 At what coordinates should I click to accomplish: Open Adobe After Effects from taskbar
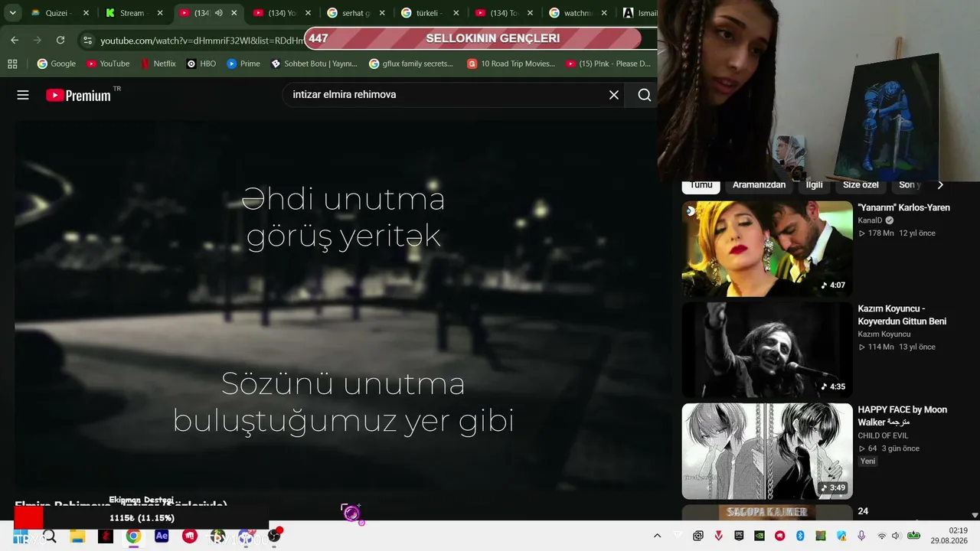point(162,536)
